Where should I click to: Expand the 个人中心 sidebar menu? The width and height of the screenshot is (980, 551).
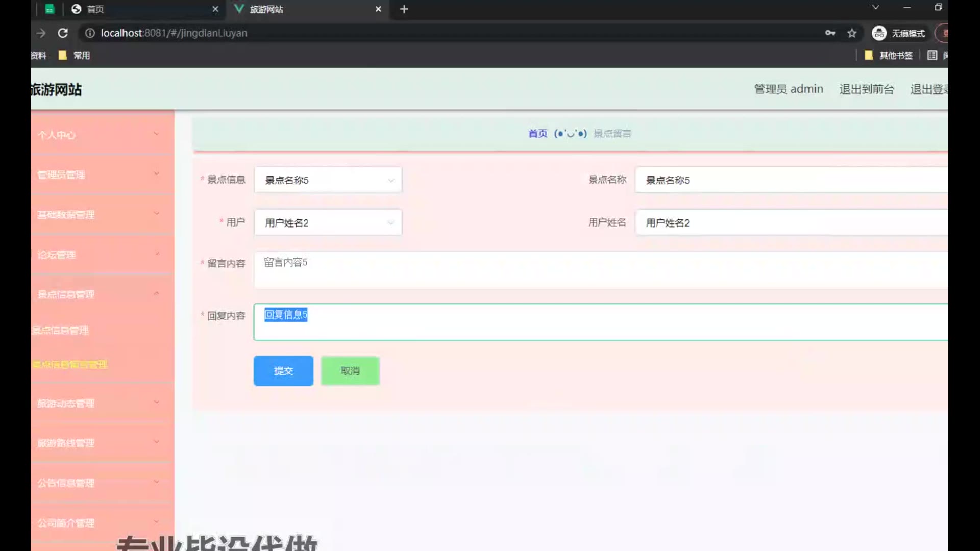tap(100, 135)
